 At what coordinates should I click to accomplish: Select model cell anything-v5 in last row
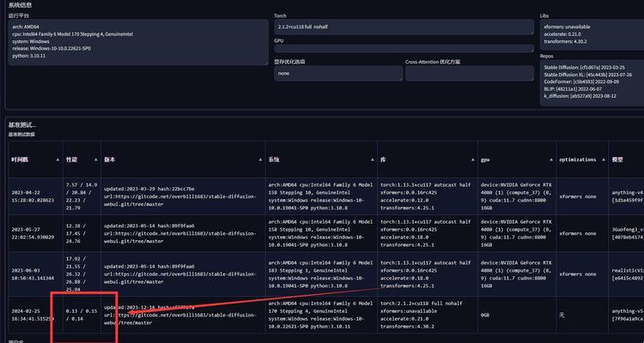[626, 315]
